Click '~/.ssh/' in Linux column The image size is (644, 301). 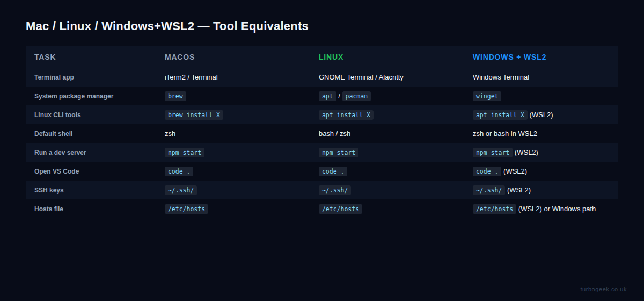(x=335, y=190)
